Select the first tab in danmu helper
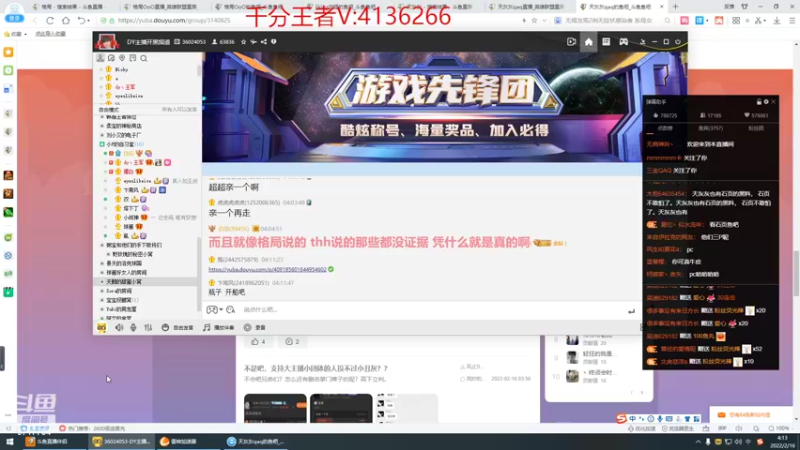800x450 pixels. click(x=665, y=129)
